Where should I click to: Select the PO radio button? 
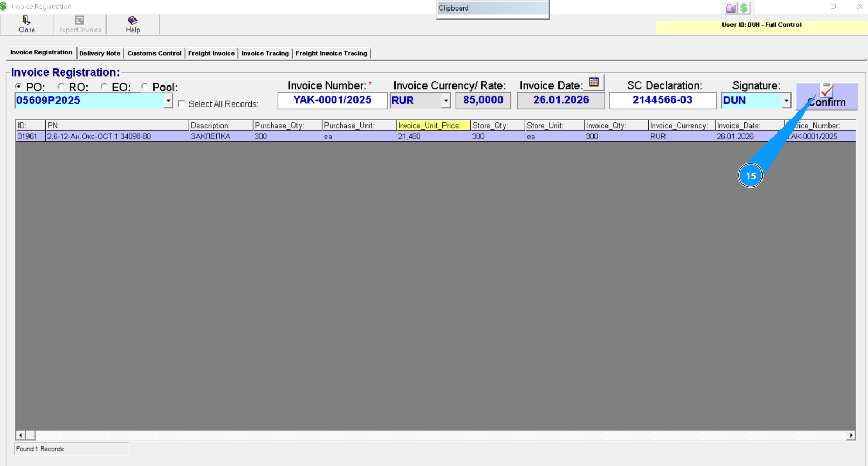18,87
